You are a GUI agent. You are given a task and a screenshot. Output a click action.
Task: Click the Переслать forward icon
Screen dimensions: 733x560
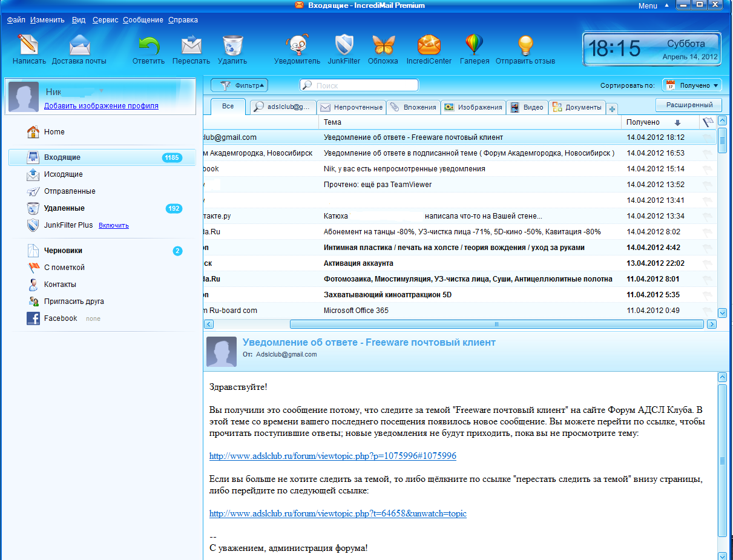[x=191, y=45]
